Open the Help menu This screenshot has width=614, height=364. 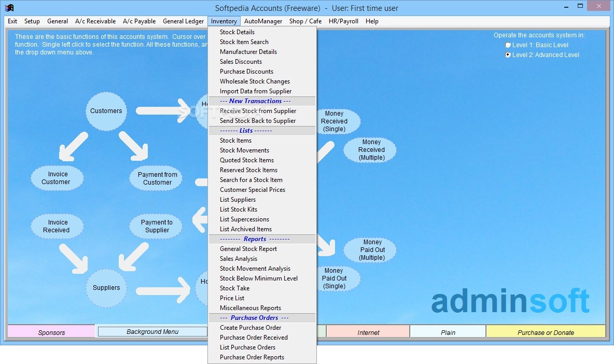(x=372, y=21)
